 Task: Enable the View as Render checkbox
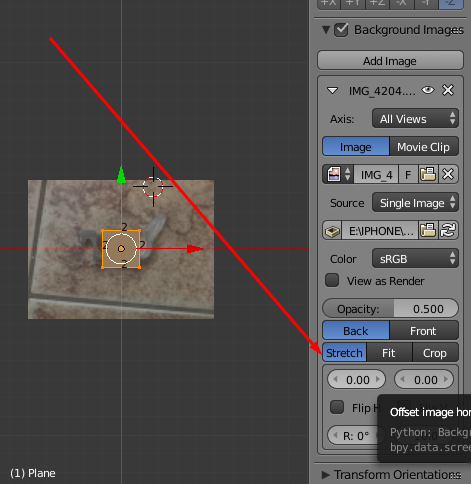(332, 280)
